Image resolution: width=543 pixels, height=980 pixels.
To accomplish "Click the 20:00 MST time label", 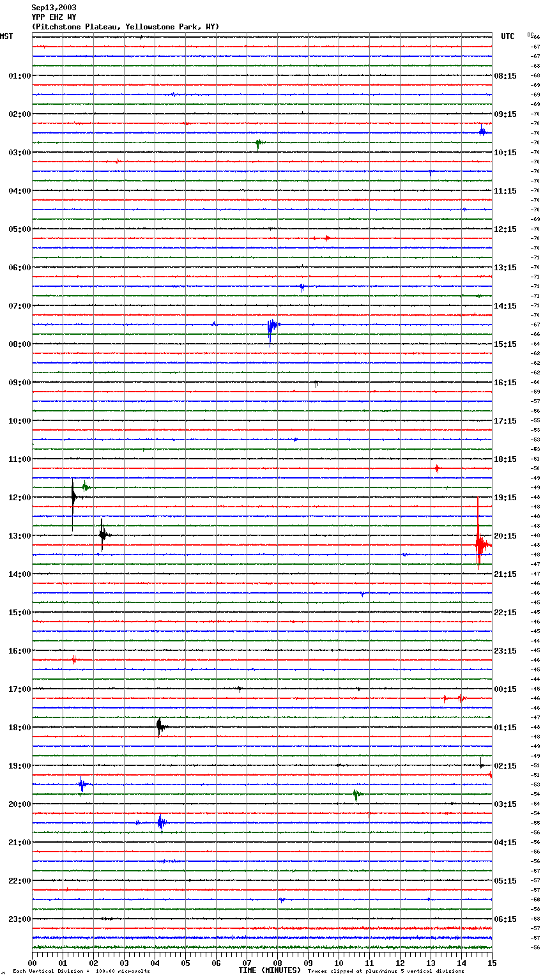I will [20, 804].
